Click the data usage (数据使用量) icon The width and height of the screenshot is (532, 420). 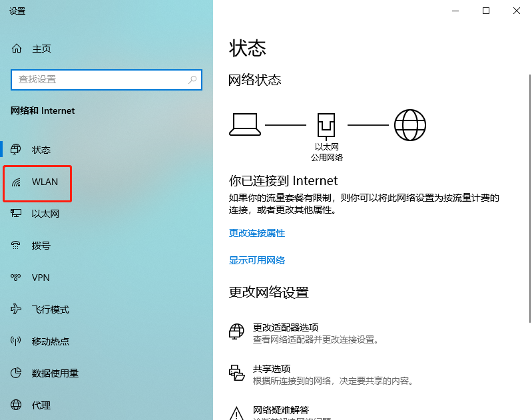[17, 373]
